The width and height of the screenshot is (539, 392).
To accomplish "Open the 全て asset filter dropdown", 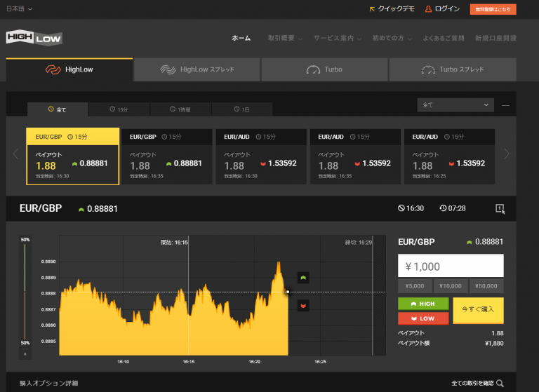I will point(455,104).
